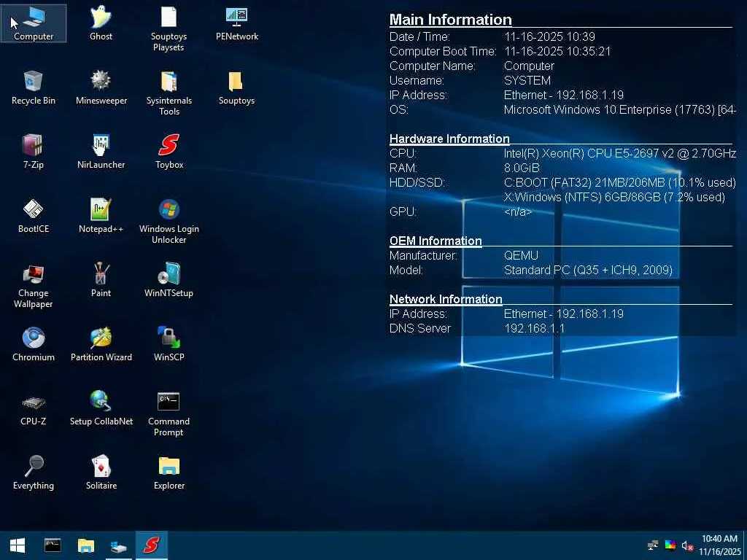Open the Computer desktop icon
The height and width of the screenshot is (560, 747).
(x=34, y=24)
